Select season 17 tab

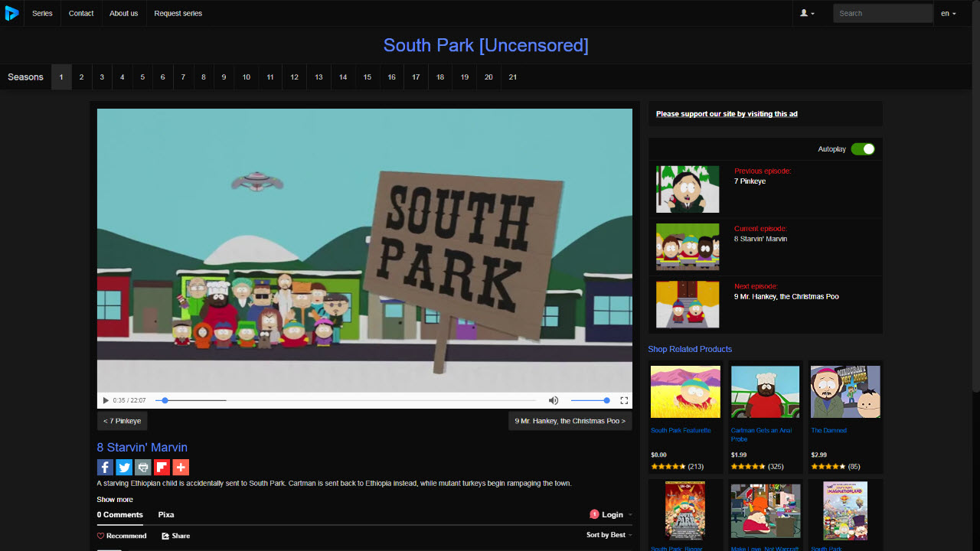coord(416,77)
